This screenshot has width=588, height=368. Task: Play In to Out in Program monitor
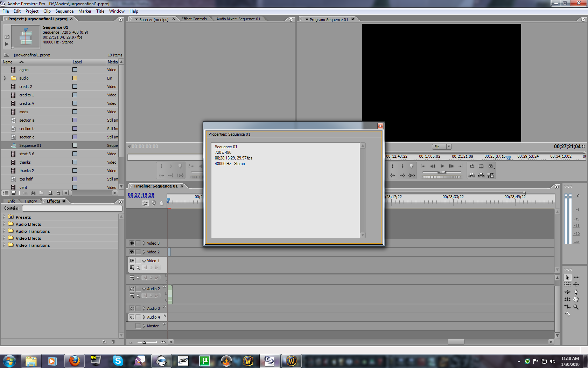(x=412, y=175)
